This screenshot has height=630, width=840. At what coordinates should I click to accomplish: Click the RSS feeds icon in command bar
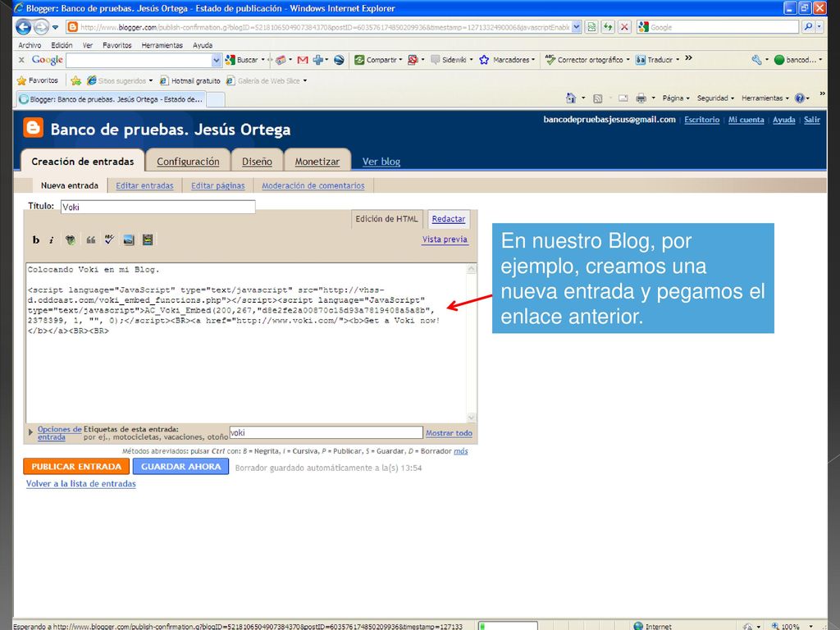[598, 98]
